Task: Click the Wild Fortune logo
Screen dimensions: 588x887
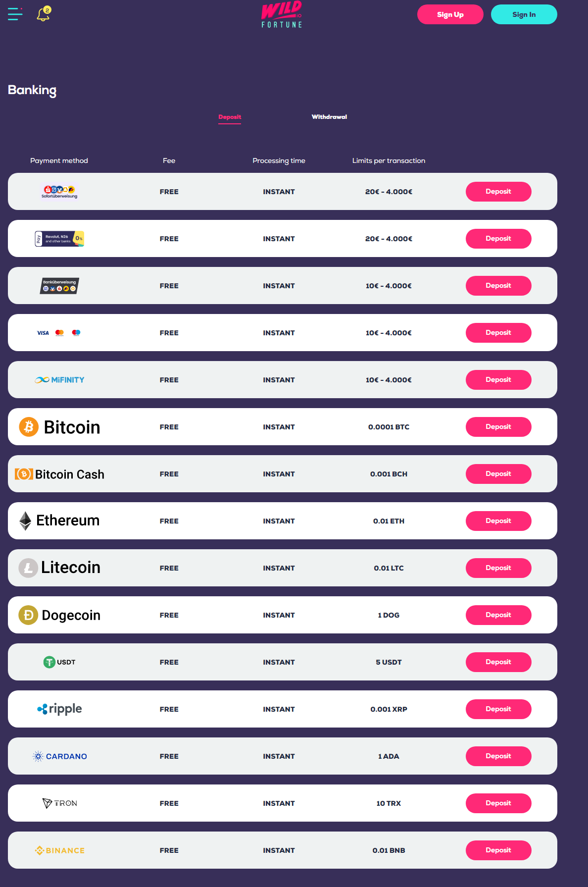Action: point(282,14)
